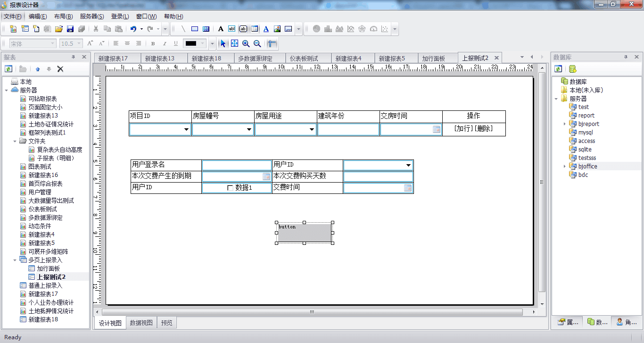Toggle underline formatting
Image resolution: width=644 pixels, height=343 pixels.
coord(176,43)
